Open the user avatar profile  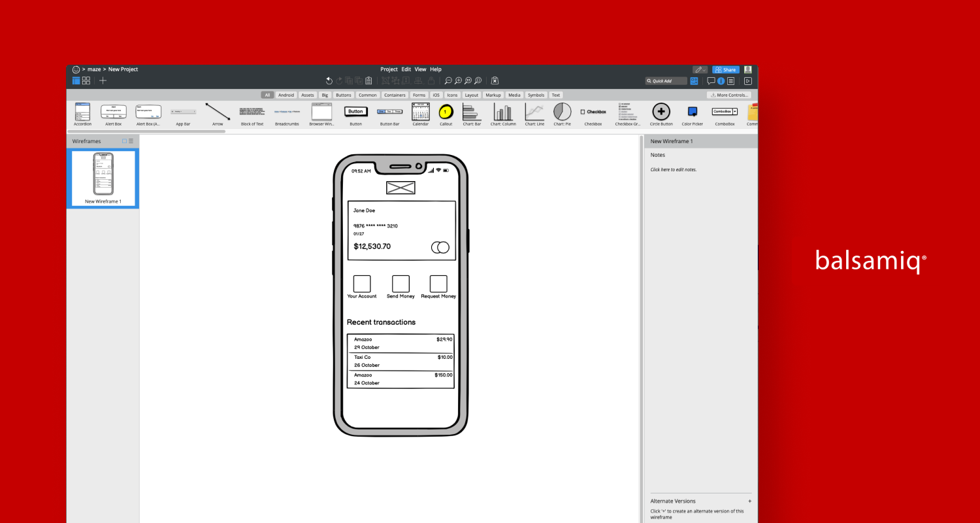point(748,69)
